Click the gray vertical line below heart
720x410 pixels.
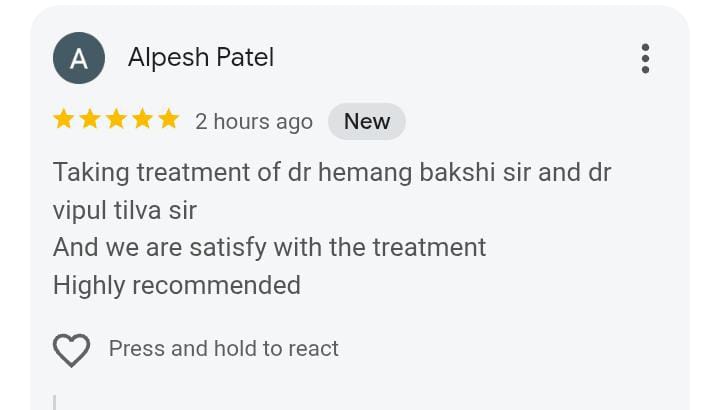(54, 402)
